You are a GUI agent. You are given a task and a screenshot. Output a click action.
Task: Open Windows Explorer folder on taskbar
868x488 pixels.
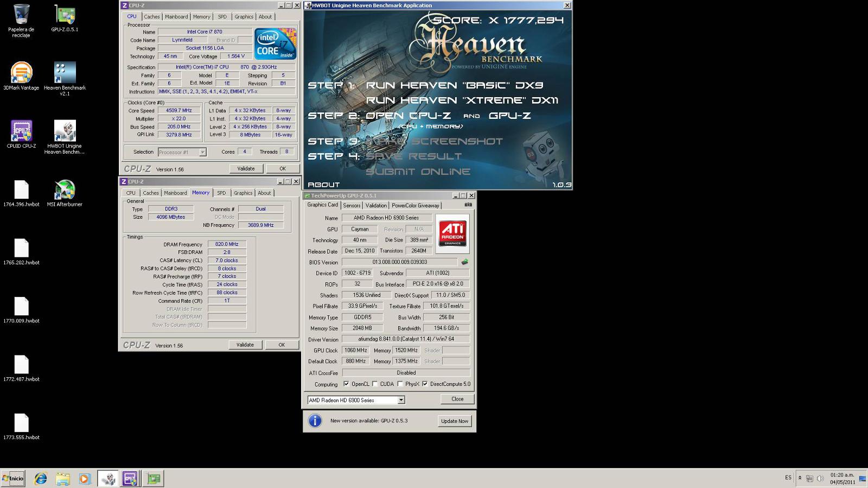pos(62,478)
